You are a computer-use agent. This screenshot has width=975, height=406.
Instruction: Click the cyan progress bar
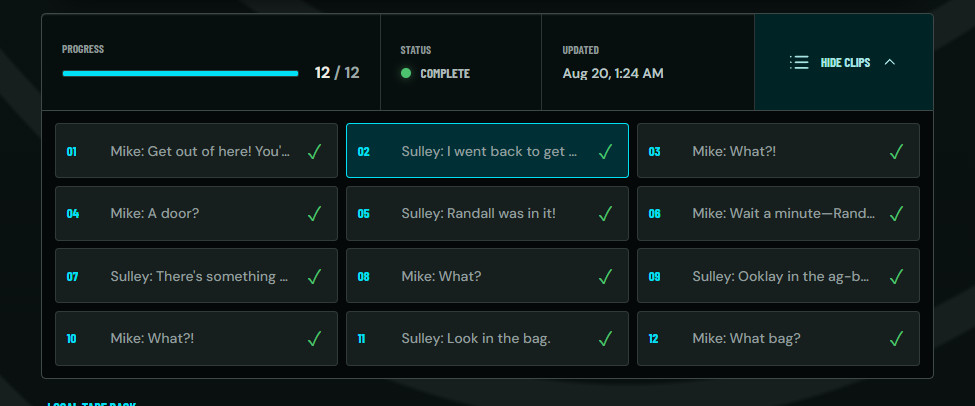pyautogui.click(x=180, y=73)
